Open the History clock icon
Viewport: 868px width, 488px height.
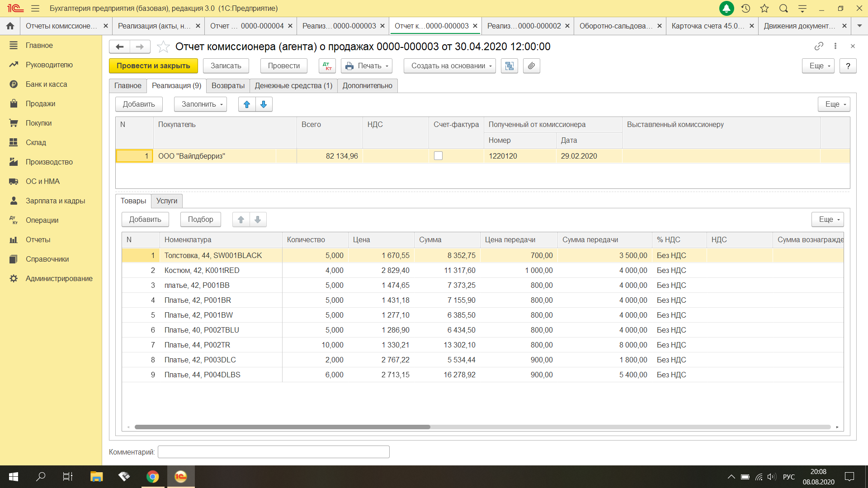point(746,9)
